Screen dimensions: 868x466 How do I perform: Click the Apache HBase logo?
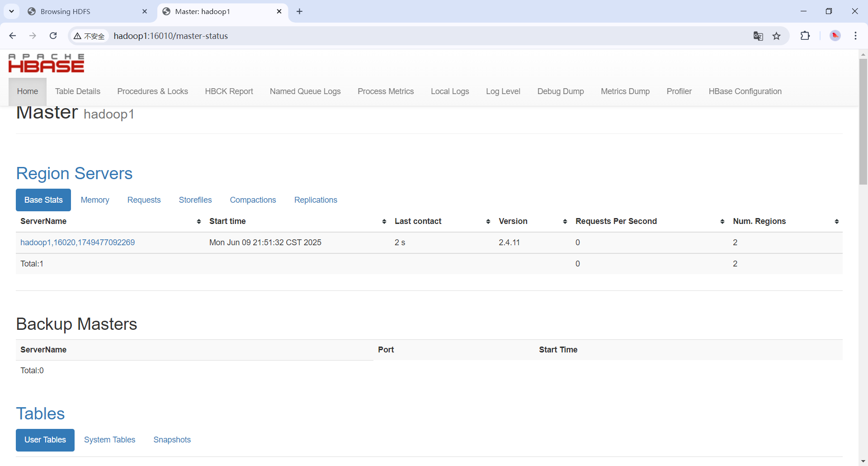[46, 63]
